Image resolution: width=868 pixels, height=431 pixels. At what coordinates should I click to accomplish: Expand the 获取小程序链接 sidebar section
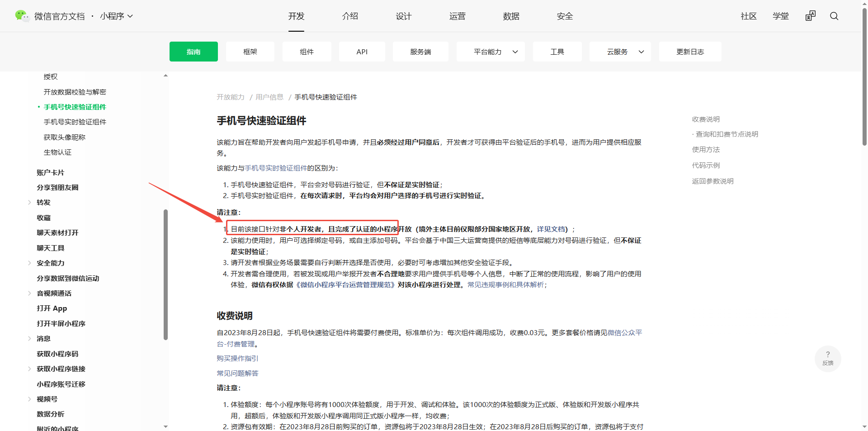[x=29, y=369]
